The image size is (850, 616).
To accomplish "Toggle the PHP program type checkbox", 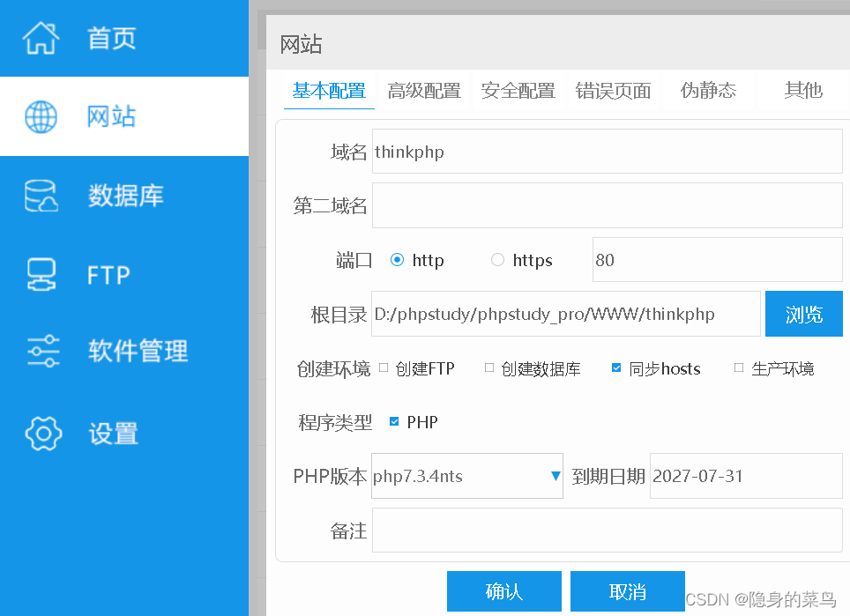I will 394,421.
